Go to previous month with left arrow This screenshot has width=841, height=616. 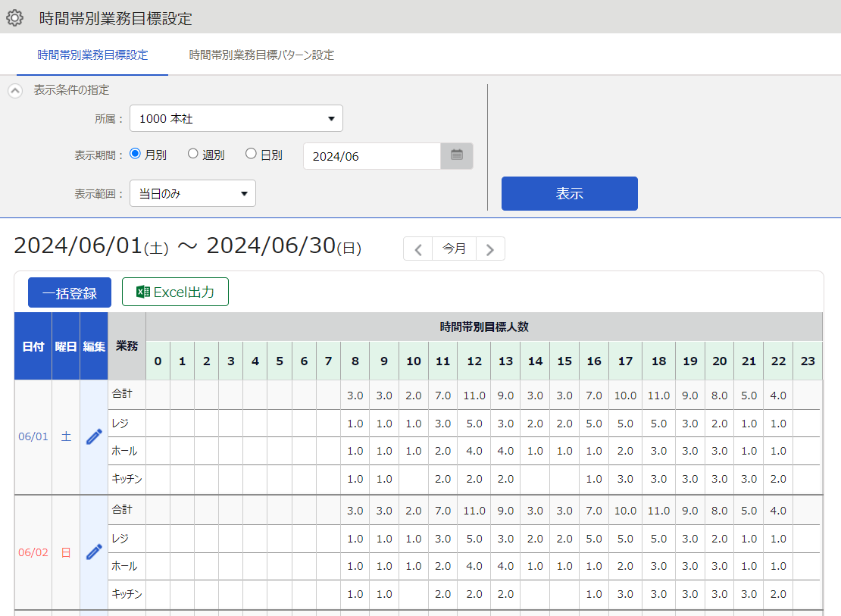tap(417, 249)
